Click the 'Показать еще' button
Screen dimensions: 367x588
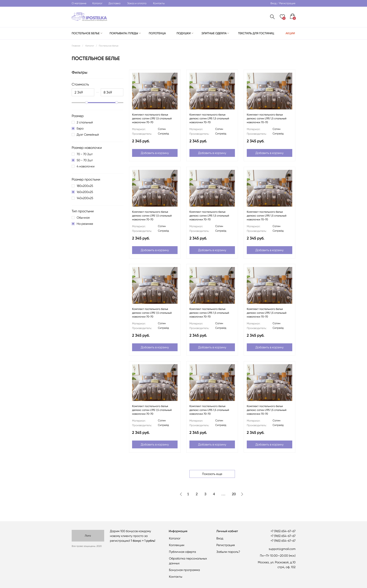tap(212, 474)
